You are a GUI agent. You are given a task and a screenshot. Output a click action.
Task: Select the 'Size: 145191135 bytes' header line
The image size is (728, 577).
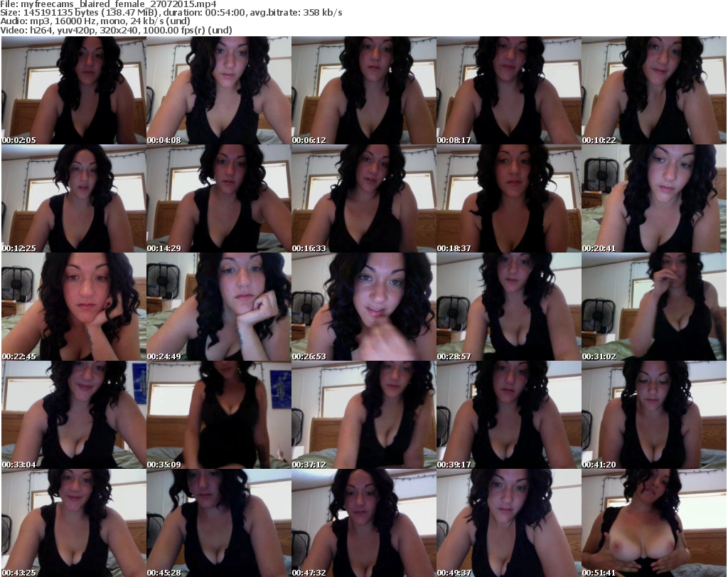coord(171,13)
